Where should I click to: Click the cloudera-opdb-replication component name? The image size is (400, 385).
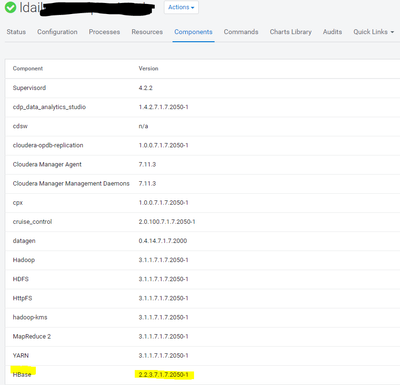[x=48, y=145]
